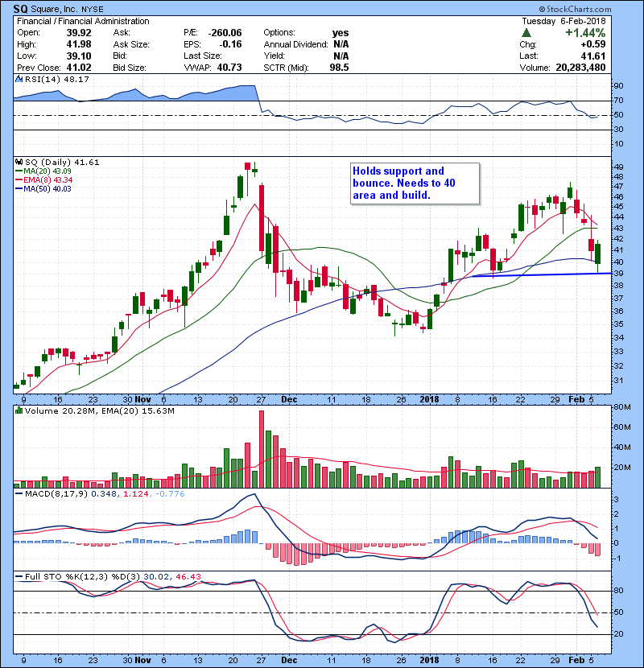Click the RSI indicator icon beside RSI(14)
Screen dimensions: 644x668
(19, 79)
